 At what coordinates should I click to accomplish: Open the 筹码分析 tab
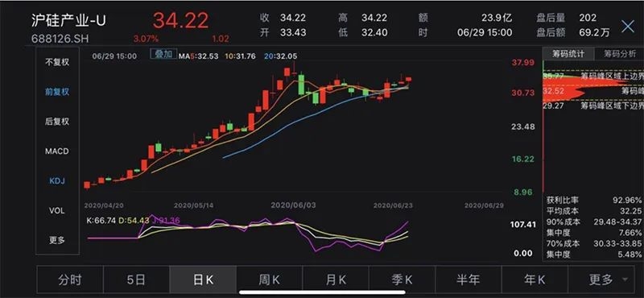click(619, 54)
